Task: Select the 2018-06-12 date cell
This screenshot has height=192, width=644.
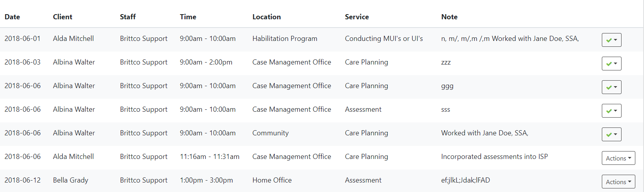Action: [22, 180]
